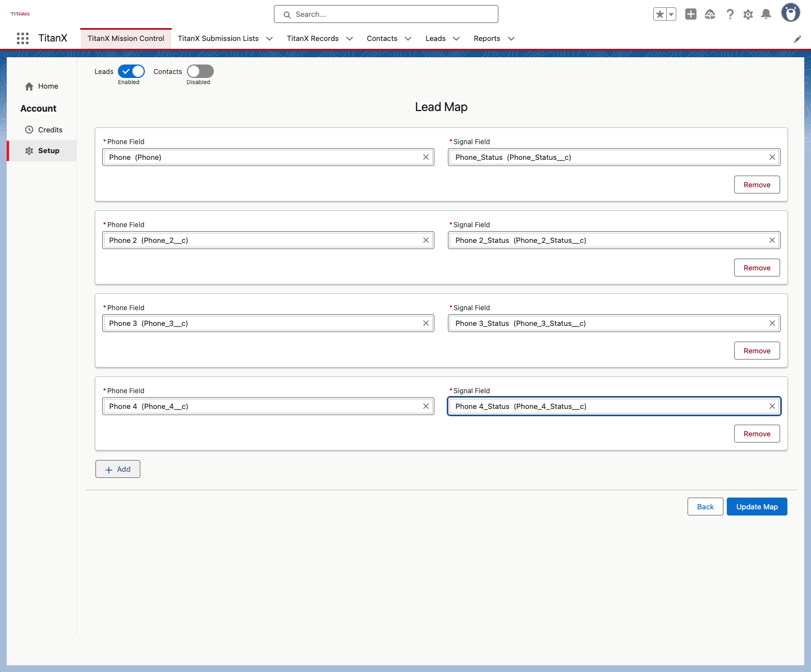This screenshot has width=811, height=672.
Task: Clear the Phone 4_Status signal field
Action: point(772,406)
